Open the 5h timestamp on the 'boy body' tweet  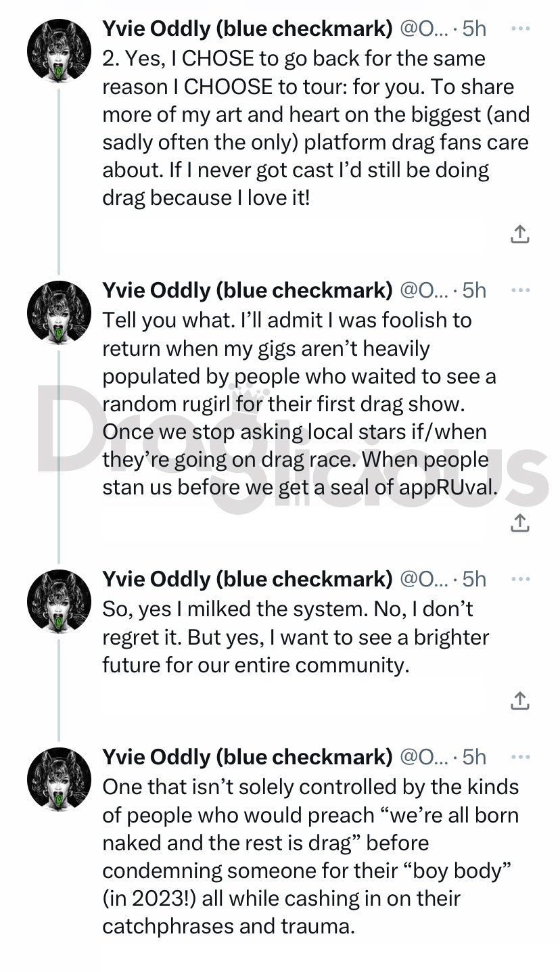(x=474, y=758)
